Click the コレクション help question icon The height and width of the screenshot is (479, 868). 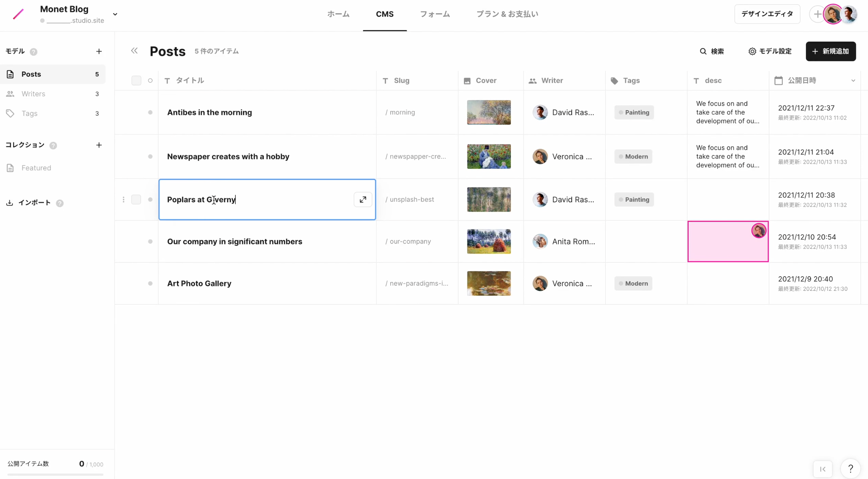click(x=53, y=145)
